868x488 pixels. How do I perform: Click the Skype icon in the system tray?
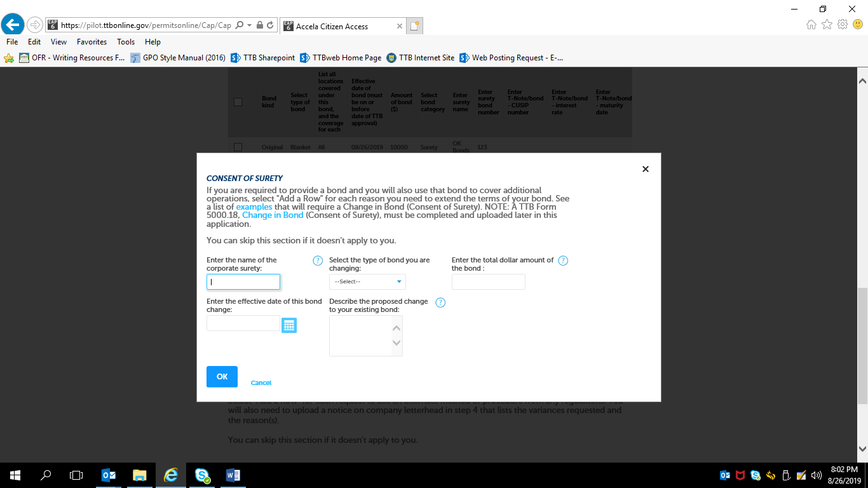point(755,475)
